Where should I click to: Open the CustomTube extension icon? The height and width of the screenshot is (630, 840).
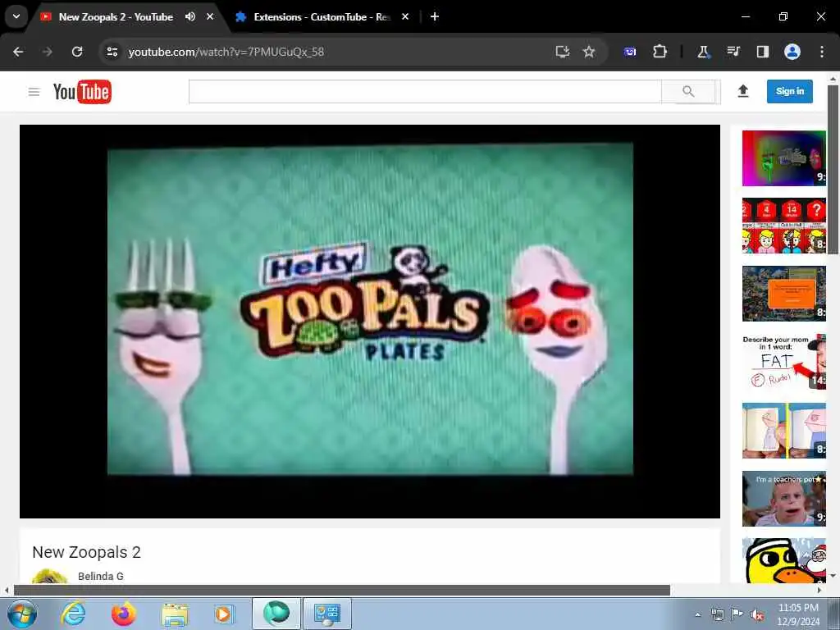tap(630, 52)
